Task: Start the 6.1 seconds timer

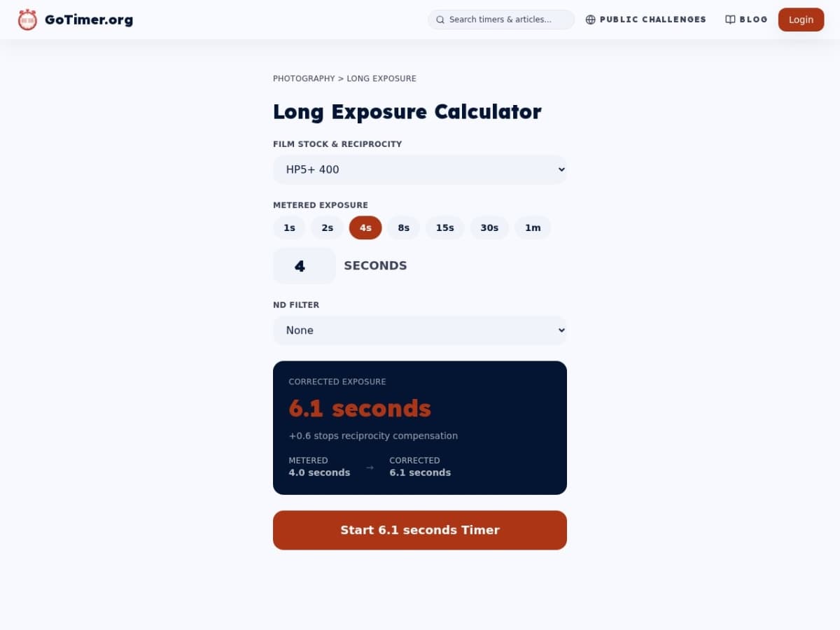Action: 420,530
